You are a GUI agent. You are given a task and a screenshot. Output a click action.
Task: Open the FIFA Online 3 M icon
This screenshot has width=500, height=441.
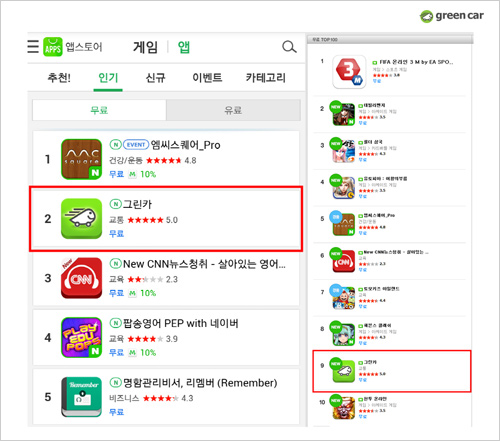(x=349, y=72)
